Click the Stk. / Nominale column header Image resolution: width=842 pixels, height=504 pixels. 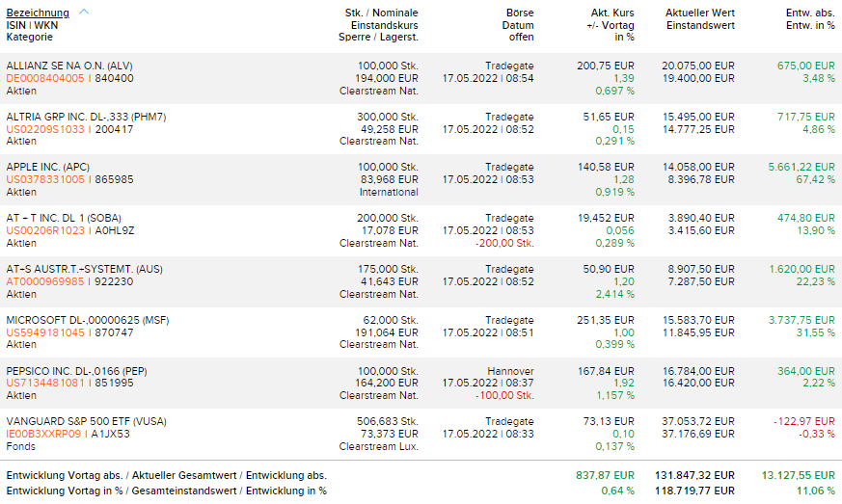(381, 13)
